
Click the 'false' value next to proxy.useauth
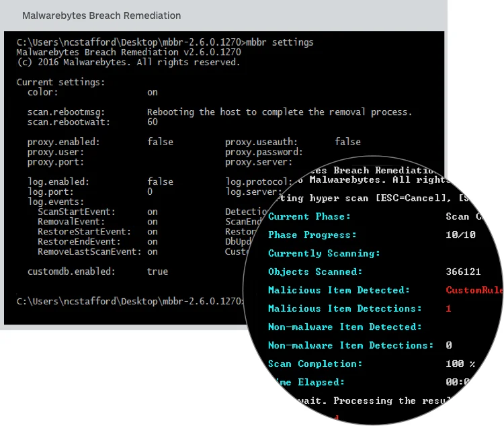click(x=348, y=142)
